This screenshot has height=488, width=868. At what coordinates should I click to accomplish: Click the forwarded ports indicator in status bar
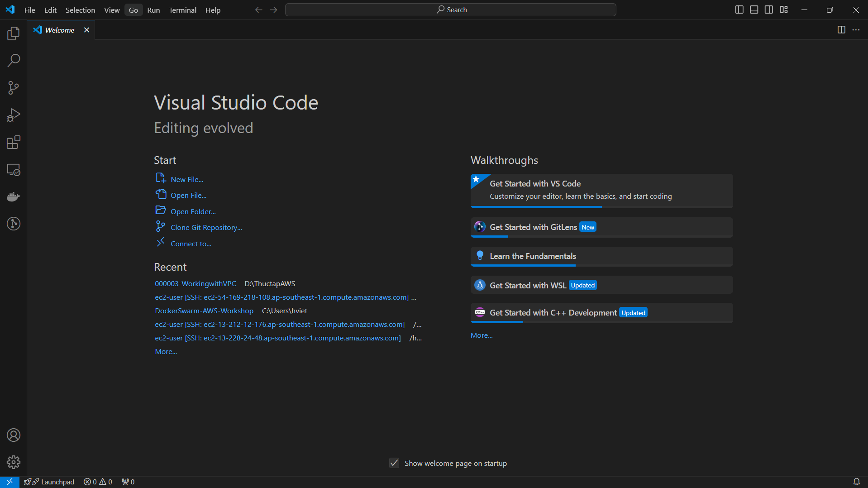click(128, 482)
